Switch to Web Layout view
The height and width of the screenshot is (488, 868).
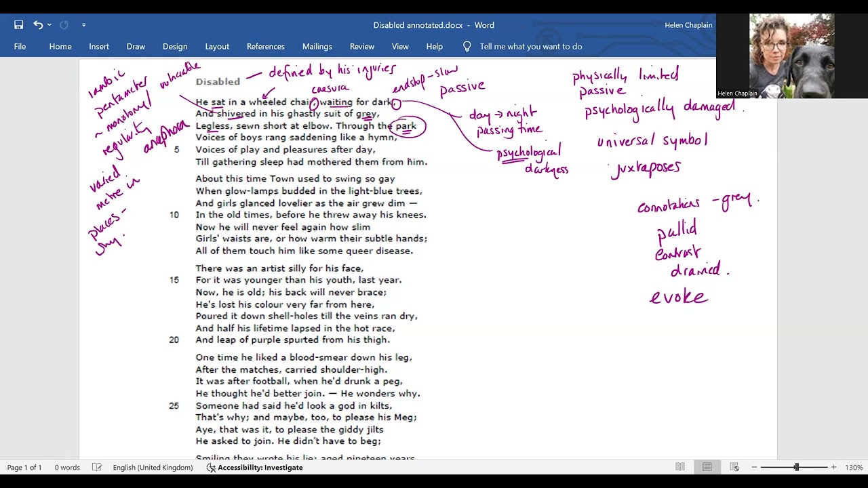pyautogui.click(x=734, y=468)
